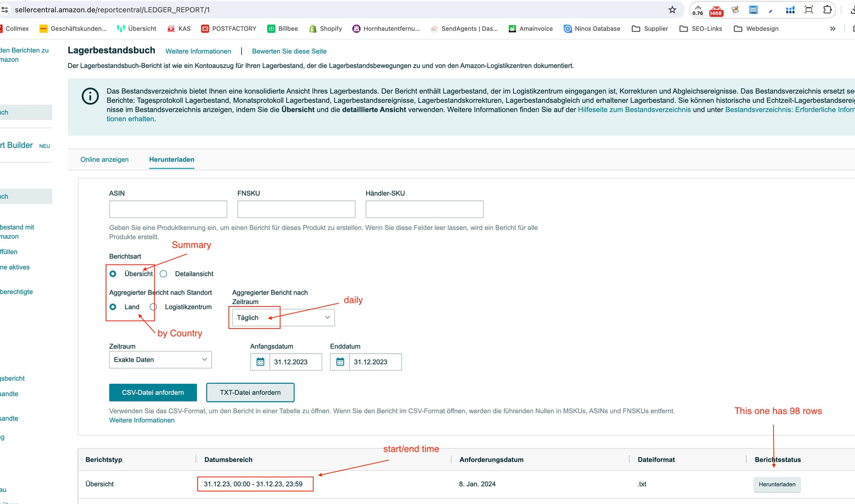
Task: Switch to the Herunterladen tab
Action: click(x=171, y=159)
